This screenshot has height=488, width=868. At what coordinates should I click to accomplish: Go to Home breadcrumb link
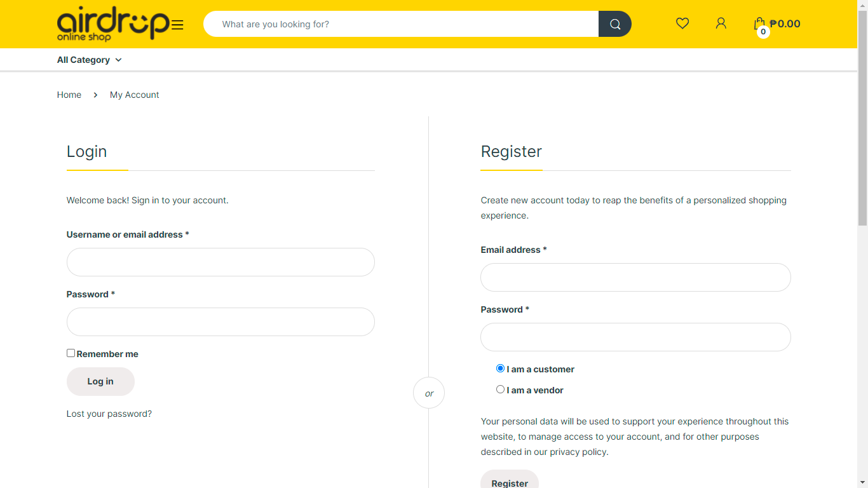tap(69, 95)
